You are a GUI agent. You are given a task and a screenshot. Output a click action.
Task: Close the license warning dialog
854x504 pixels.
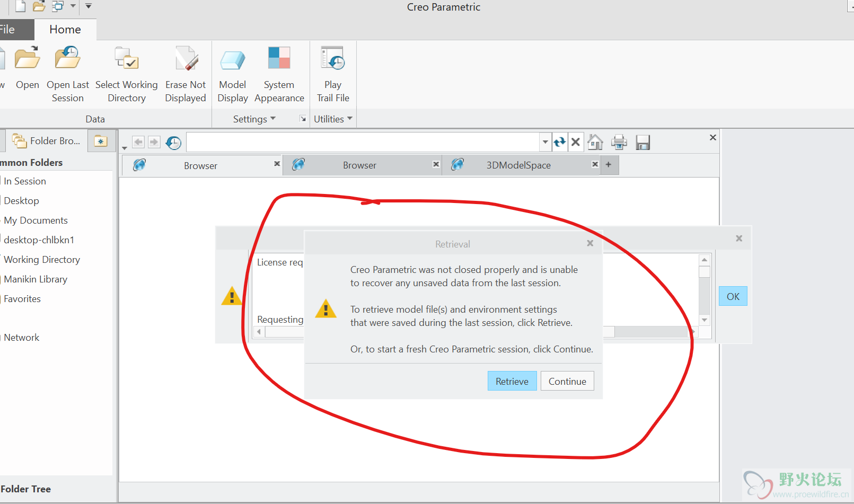click(x=739, y=238)
